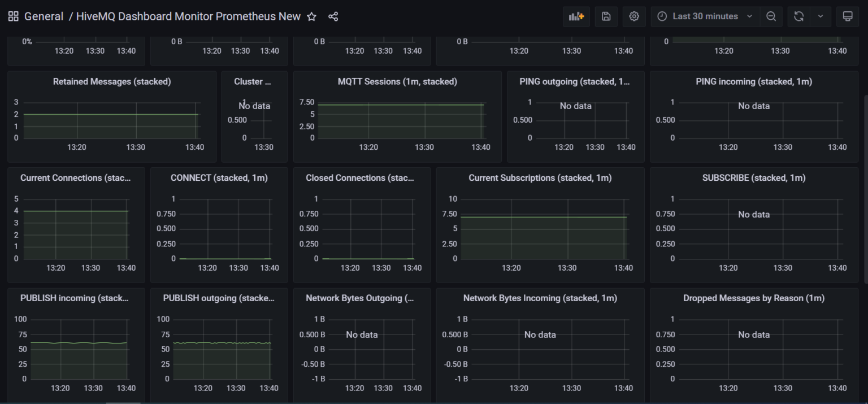Open the Current Connections panel menu

(75, 178)
